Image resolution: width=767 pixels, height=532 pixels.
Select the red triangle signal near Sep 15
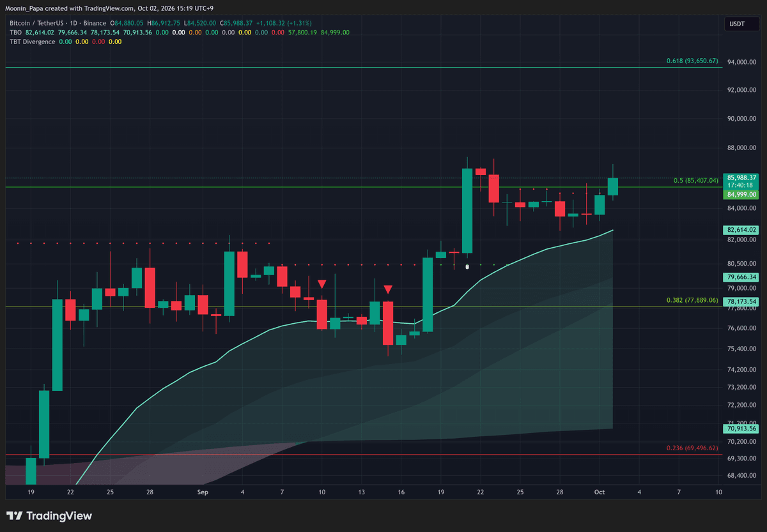pyautogui.click(x=387, y=289)
